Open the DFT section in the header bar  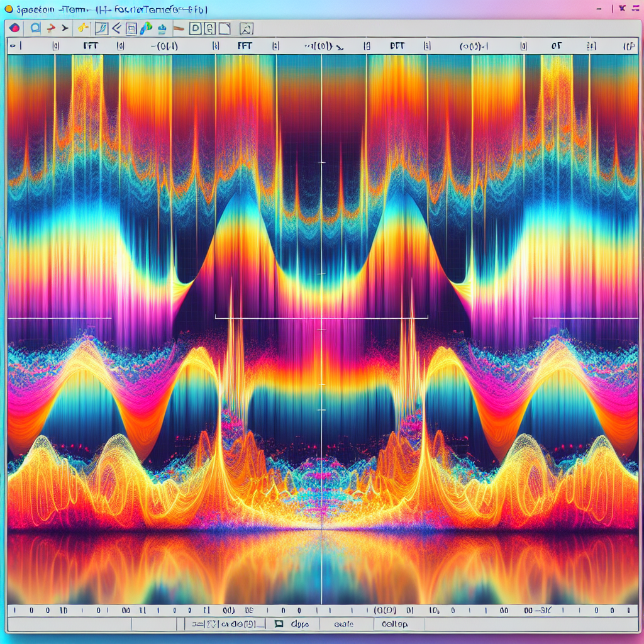point(397,45)
